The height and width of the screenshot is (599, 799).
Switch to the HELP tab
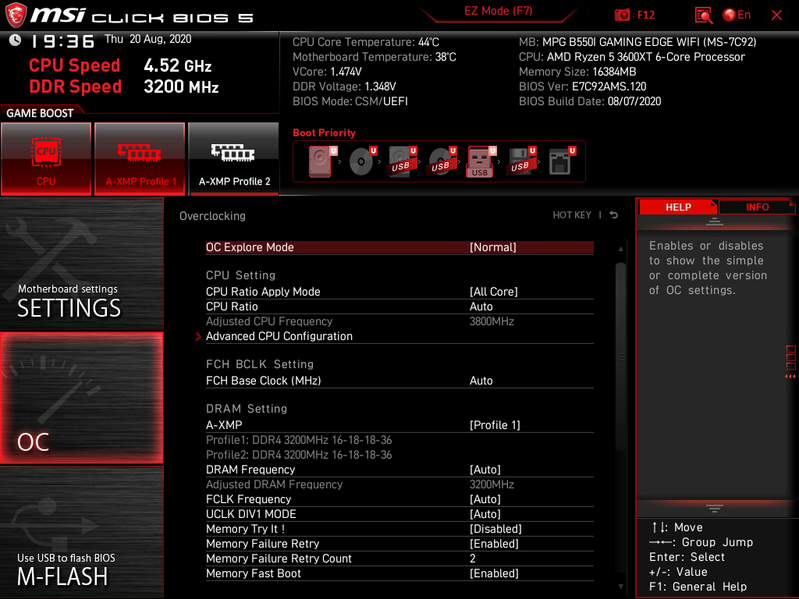pos(678,207)
